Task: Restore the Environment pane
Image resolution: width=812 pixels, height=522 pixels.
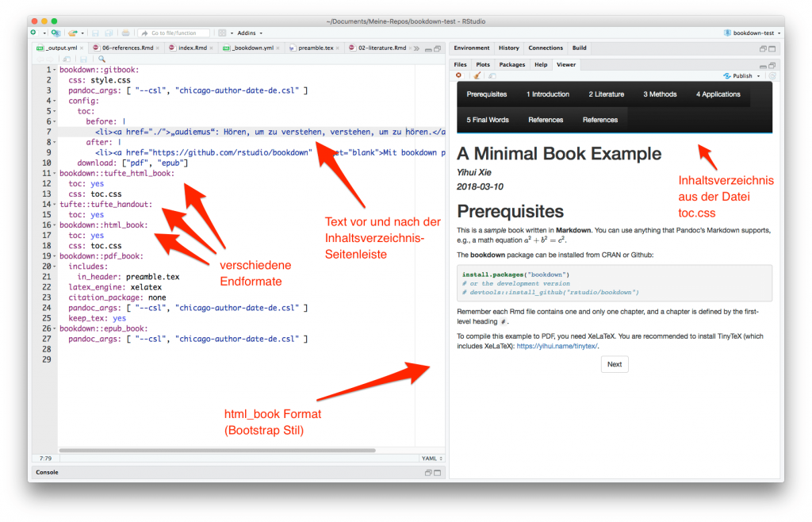Action: point(763,49)
